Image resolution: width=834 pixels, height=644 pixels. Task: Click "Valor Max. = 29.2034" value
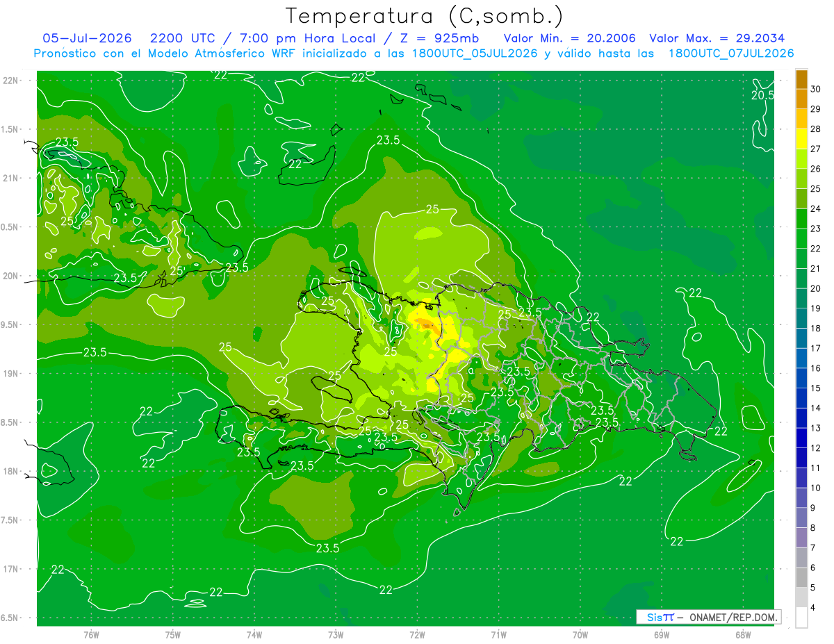(x=719, y=38)
